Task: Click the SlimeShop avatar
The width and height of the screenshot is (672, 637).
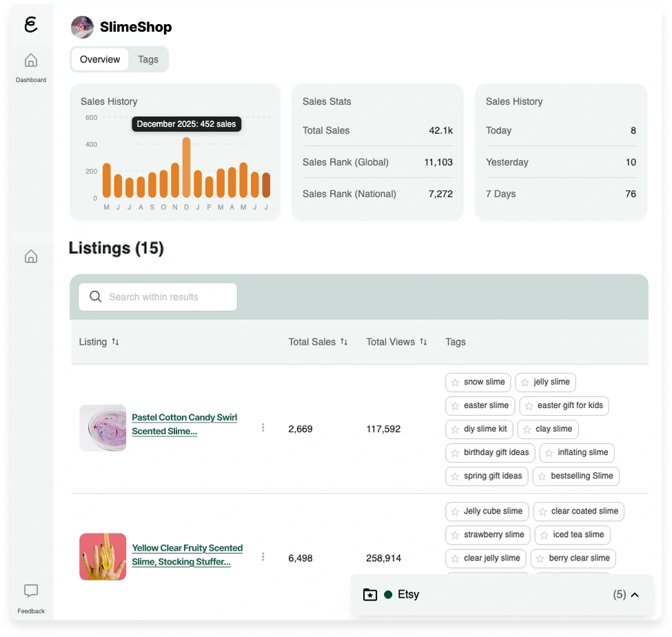Action: click(82, 27)
